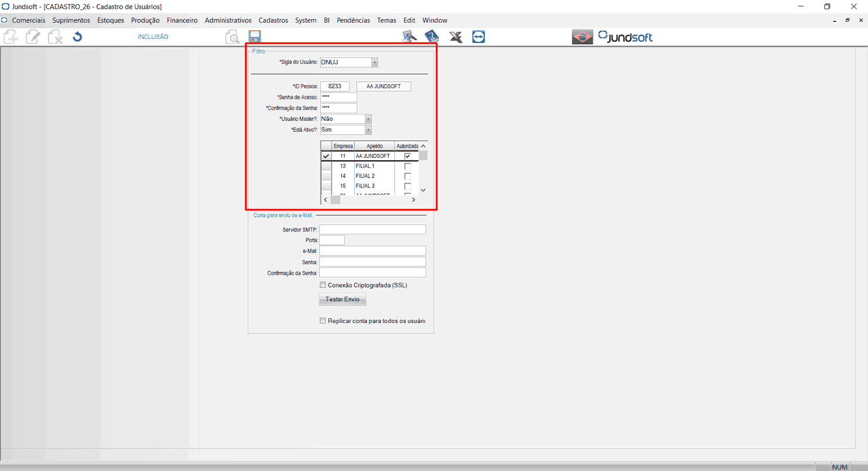Viewport: 868px width, 471px height.
Task: Click the system menu icon left of Comerciais
Action: [5, 20]
